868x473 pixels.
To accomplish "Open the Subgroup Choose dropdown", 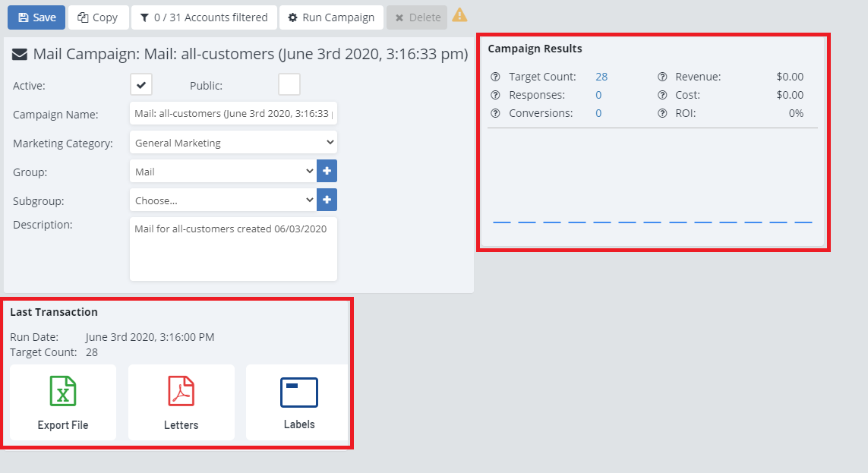I will (x=223, y=200).
